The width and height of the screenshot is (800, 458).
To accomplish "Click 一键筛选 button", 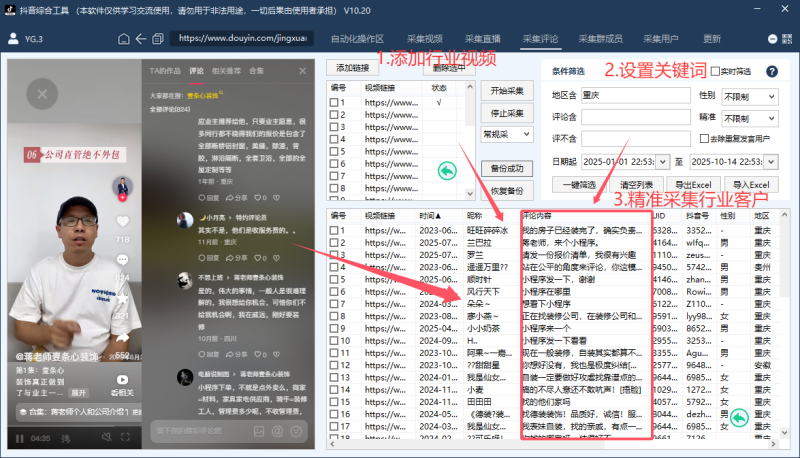I will (x=579, y=185).
